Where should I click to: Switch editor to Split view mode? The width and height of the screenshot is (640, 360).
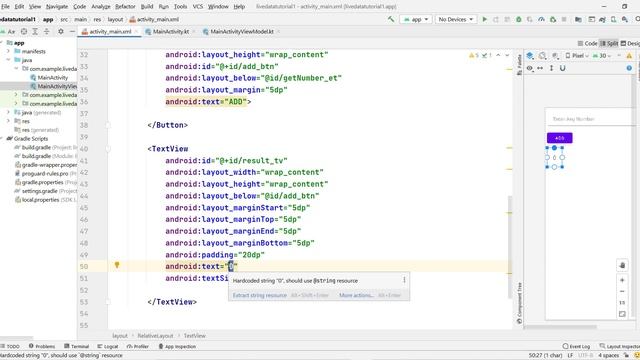609,43
